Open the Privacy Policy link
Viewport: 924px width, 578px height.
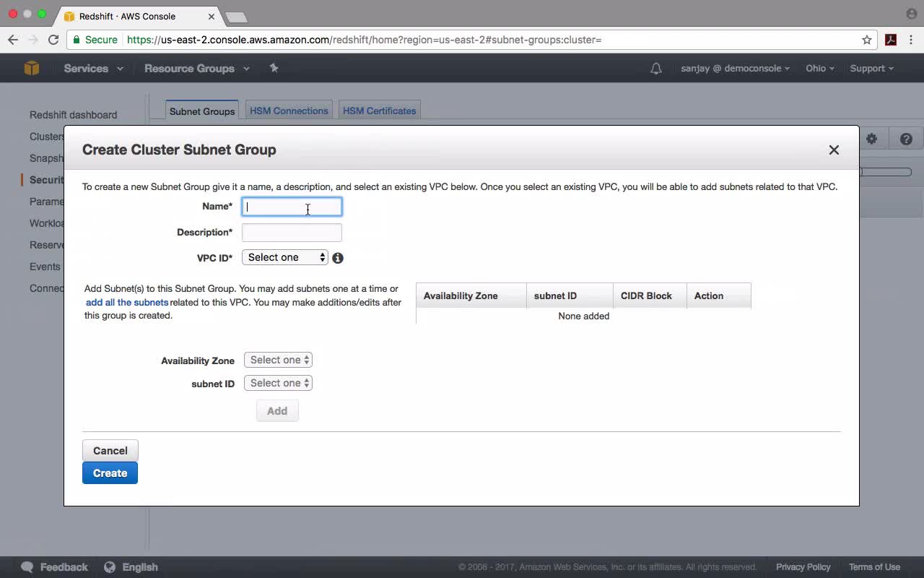[803, 567]
